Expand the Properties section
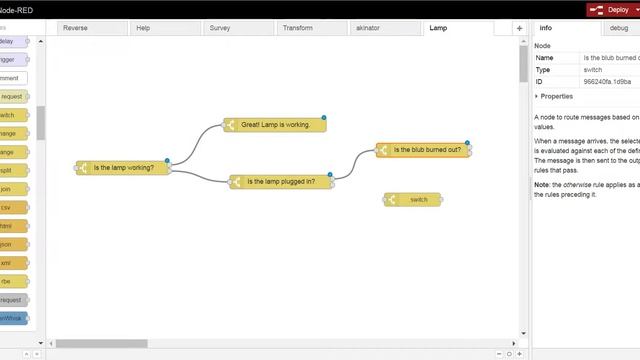The image size is (640, 360). pyautogui.click(x=554, y=96)
